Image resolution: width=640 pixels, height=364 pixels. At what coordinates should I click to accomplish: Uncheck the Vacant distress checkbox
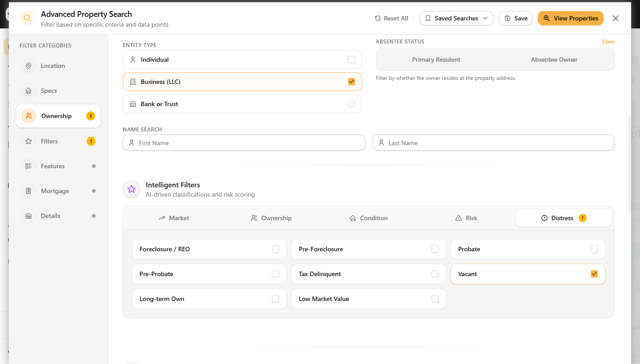point(594,274)
